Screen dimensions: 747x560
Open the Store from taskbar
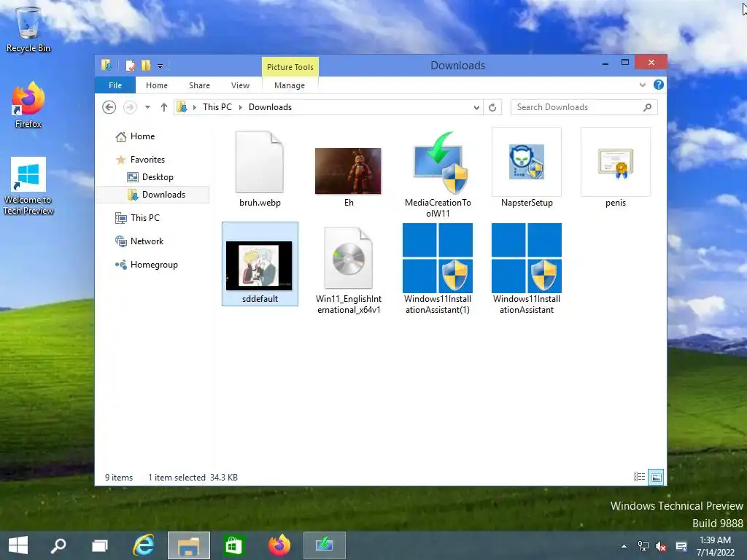click(x=233, y=545)
